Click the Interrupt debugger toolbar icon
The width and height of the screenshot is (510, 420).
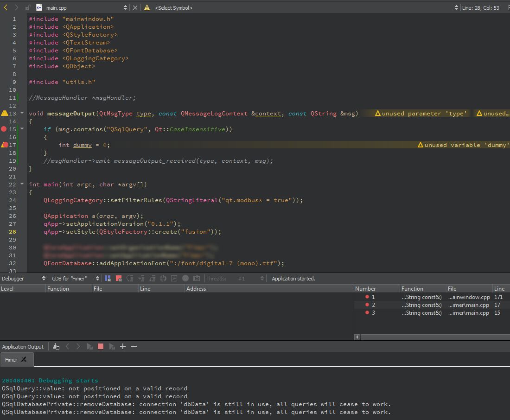coord(108,279)
